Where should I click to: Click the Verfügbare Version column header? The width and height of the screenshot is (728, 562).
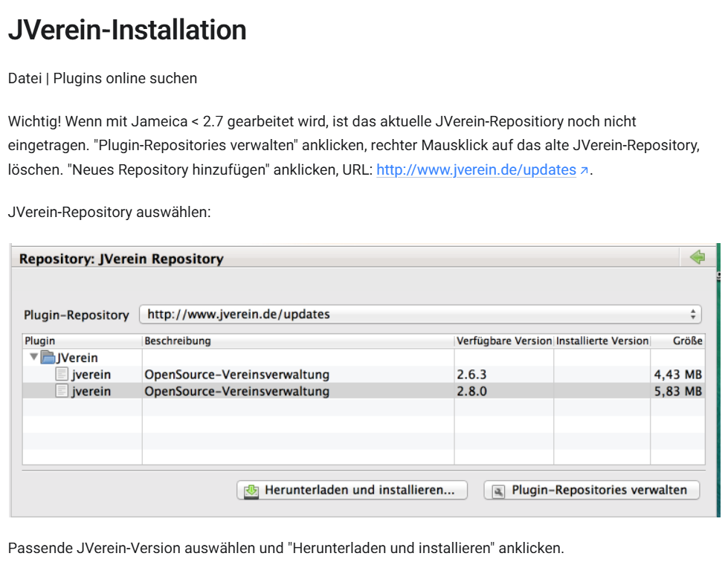[503, 341]
